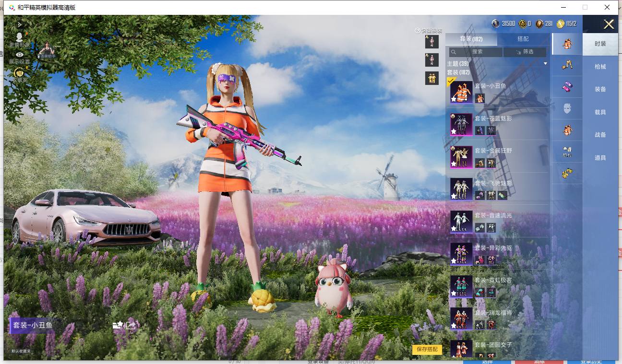This screenshot has height=364, width=622.
Task: Open the 快捷换装 help question icon
Action: [x=418, y=31]
